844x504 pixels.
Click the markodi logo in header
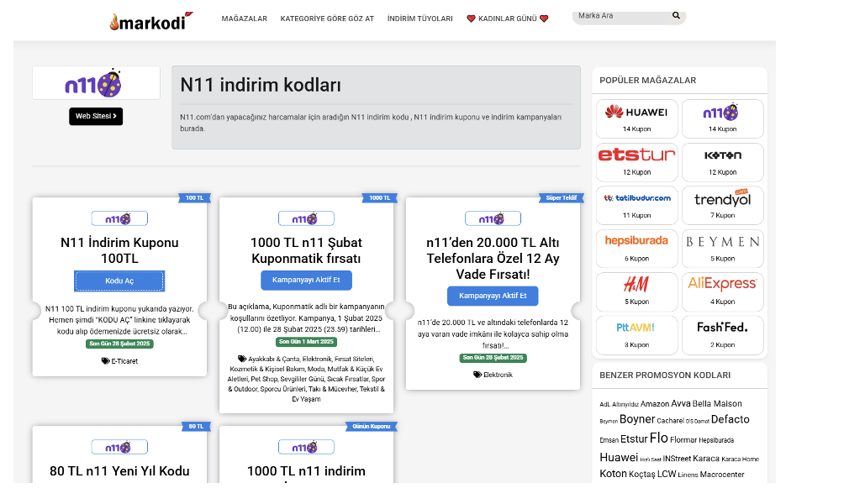(x=150, y=21)
